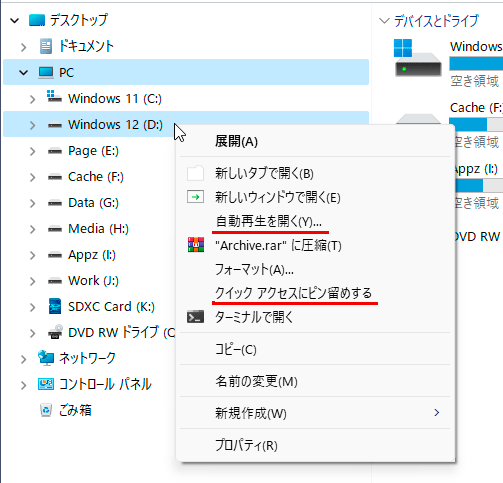The image size is (503, 483).
Task: Choose 新しいウィンドウで開く(E) menu item
Action: pyautogui.click(x=315, y=197)
